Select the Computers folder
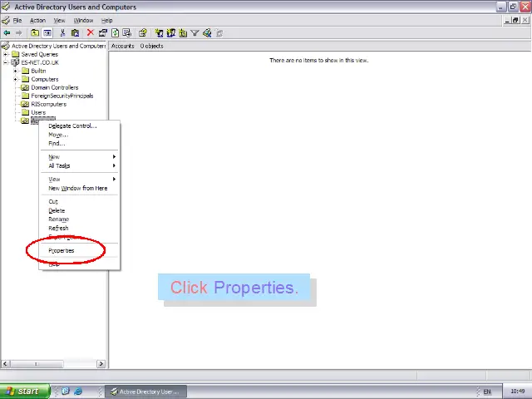The width and height of the screenshot is (532, 399). [x=45, y=79]
